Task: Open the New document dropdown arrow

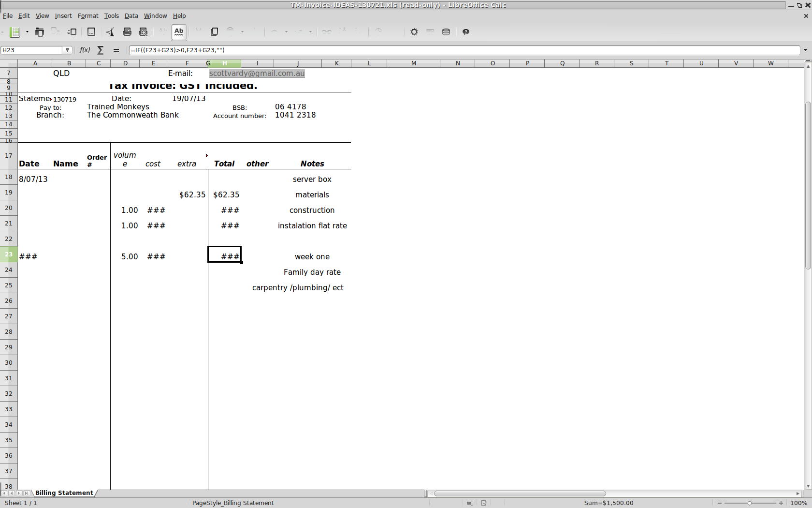Action: [27, 32]
